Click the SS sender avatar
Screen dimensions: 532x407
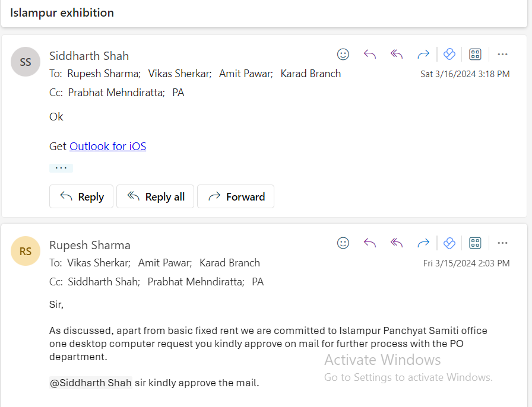26,62
